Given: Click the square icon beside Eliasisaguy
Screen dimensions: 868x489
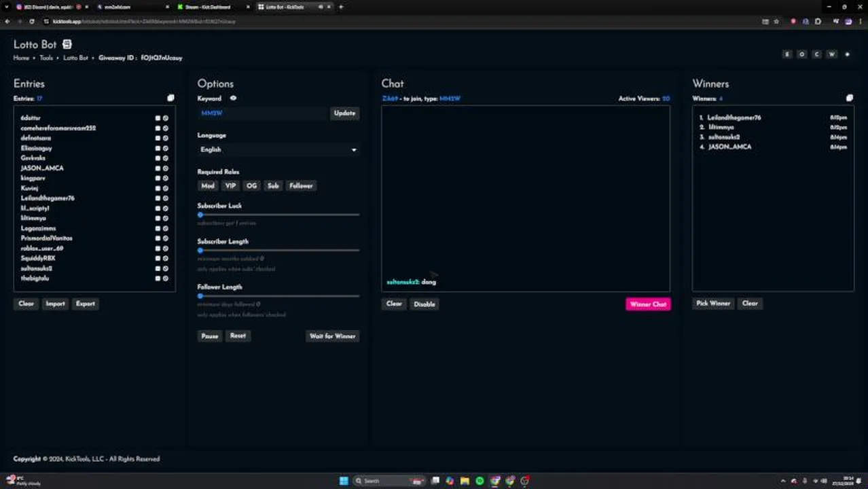Looking at the screenshot, I should click(x=158, y=148).
